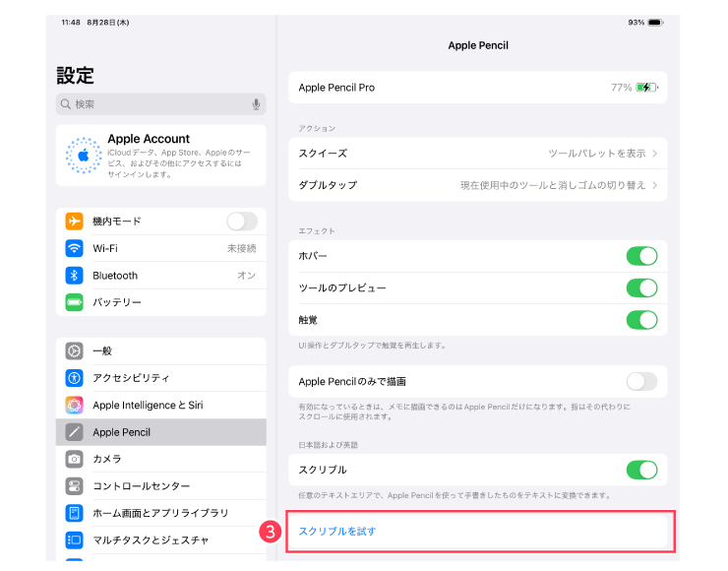Tap the Wi-Fi settings icon
The width and height of the screenshot is (728, 571).
[x=74, y=248]
